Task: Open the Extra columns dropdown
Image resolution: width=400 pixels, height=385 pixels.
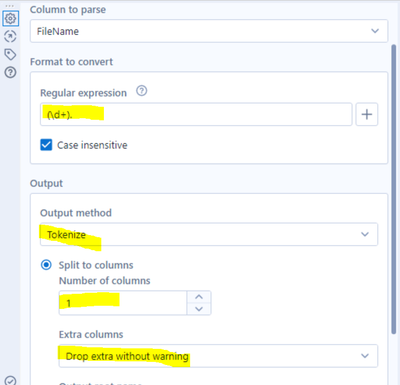Action: [218, 356]
